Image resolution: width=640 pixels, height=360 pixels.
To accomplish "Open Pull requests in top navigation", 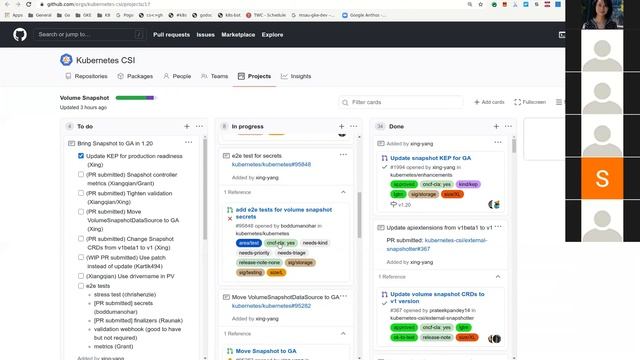I will 171,35.
